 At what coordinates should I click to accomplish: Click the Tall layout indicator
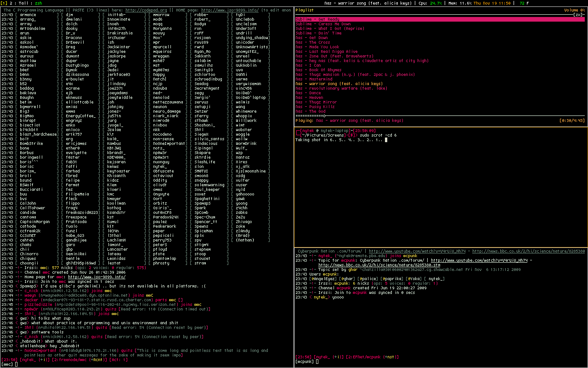click(x=24, y=3)
